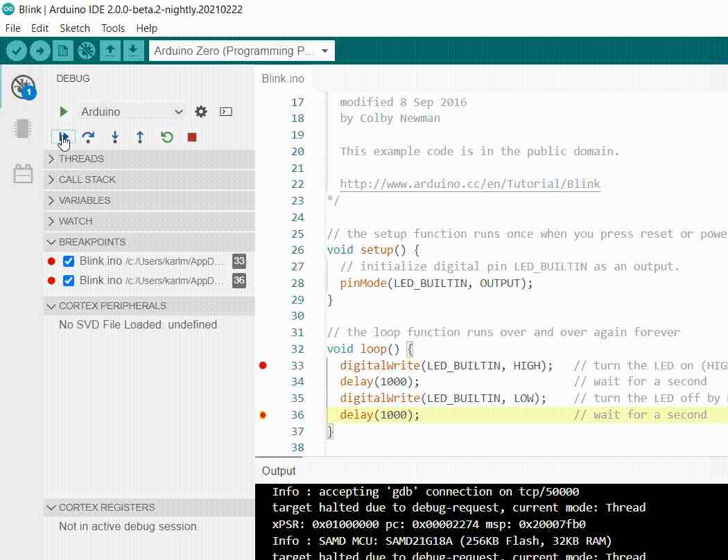Click the Verify sketch checkmark icon
Screen dimensions: 728x560
pos(17,51)
